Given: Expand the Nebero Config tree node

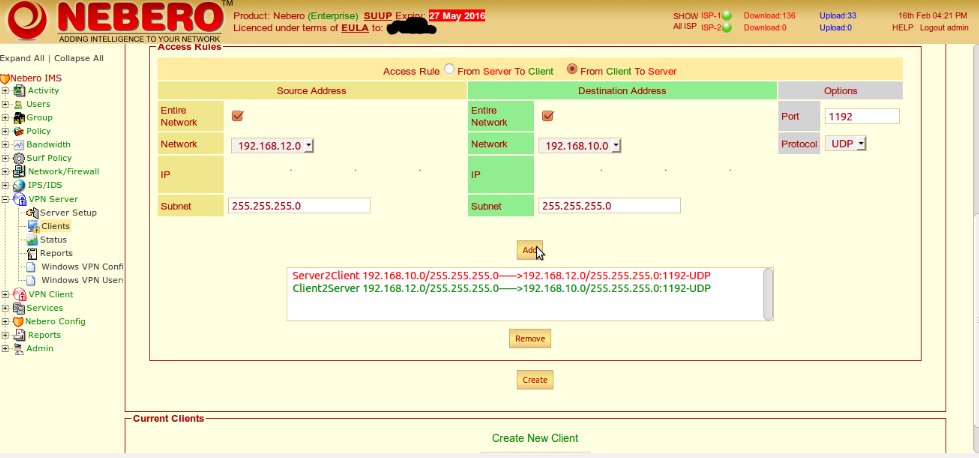Looking at the screenshot, I should click(6, 321).
